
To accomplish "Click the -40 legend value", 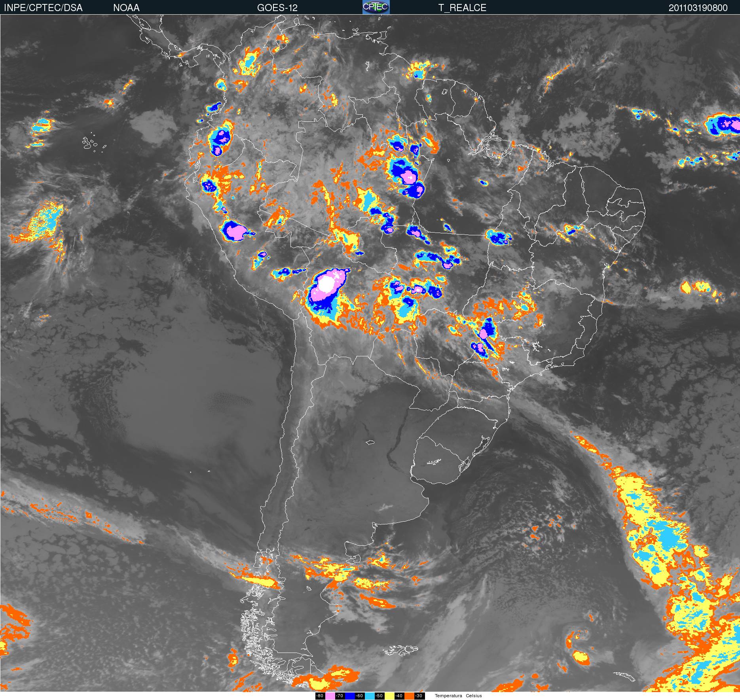I will [x=399, y=696].
